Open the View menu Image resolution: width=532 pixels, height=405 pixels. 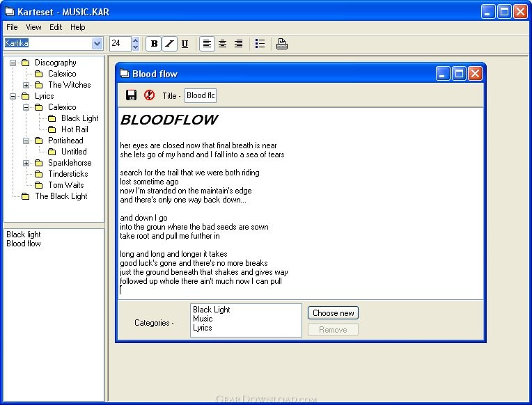coord(33,27)
